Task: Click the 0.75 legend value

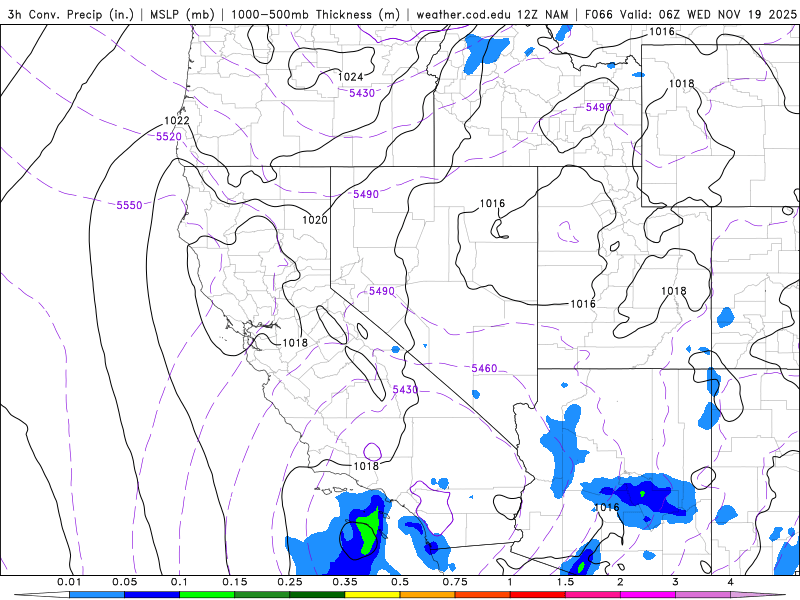Action: (x=455, y=582)
